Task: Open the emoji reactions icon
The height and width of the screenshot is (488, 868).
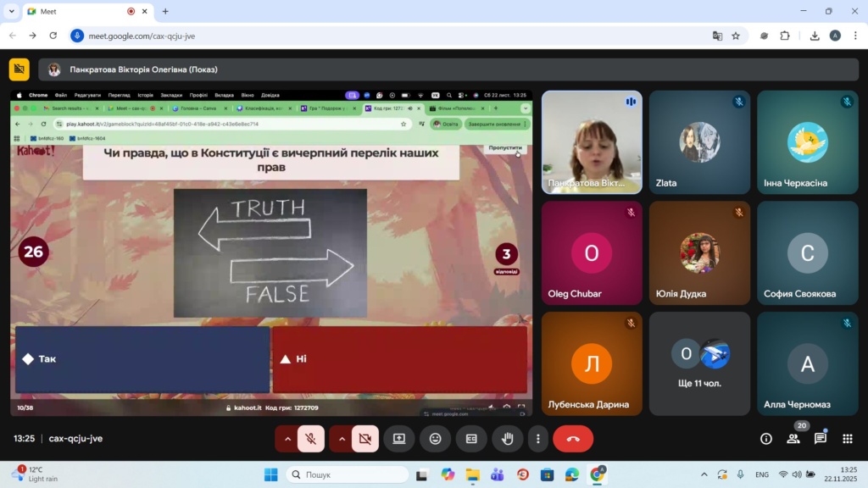Action: tap(436, 439)
